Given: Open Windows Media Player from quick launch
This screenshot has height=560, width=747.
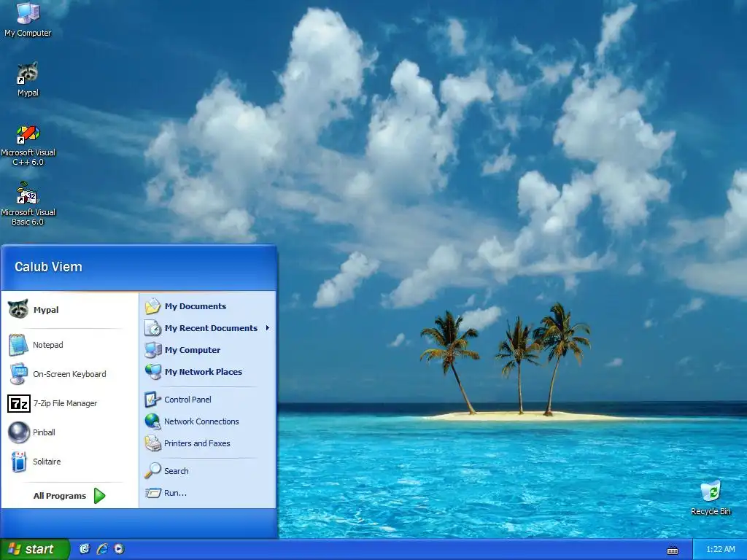Looking at the screenshot, I should point(119,549).
